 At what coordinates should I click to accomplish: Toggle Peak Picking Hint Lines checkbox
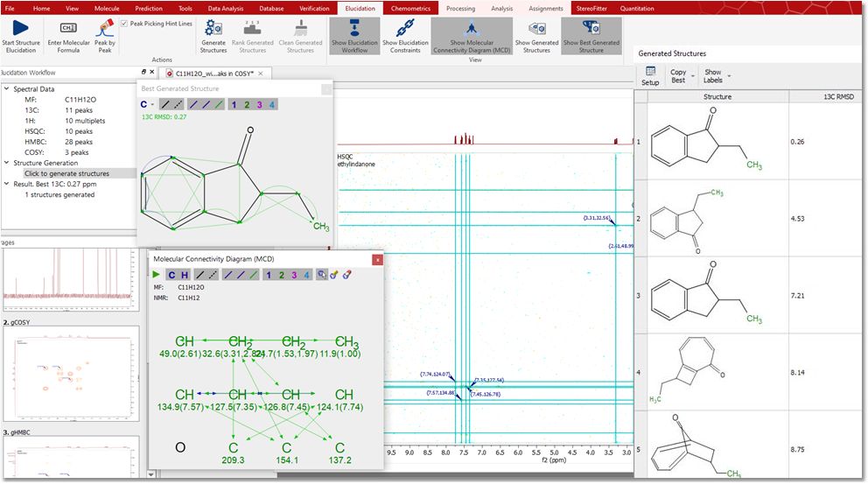coord(124,24)
